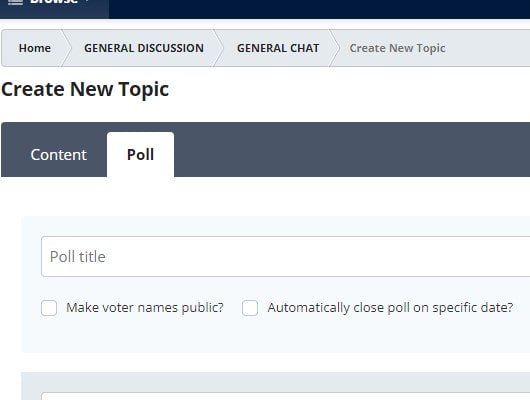
Task: Enable Make voter names public checkbox
Action: (49, 308)
